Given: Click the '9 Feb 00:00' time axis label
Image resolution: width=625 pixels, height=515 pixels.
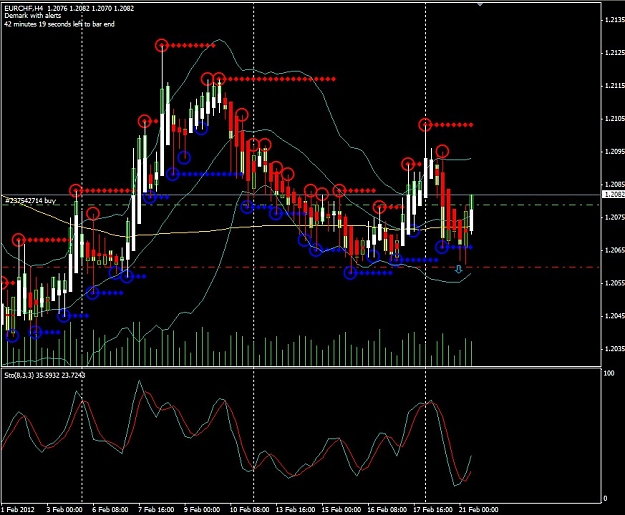Looking at the screenshot, I should point(202,510).
